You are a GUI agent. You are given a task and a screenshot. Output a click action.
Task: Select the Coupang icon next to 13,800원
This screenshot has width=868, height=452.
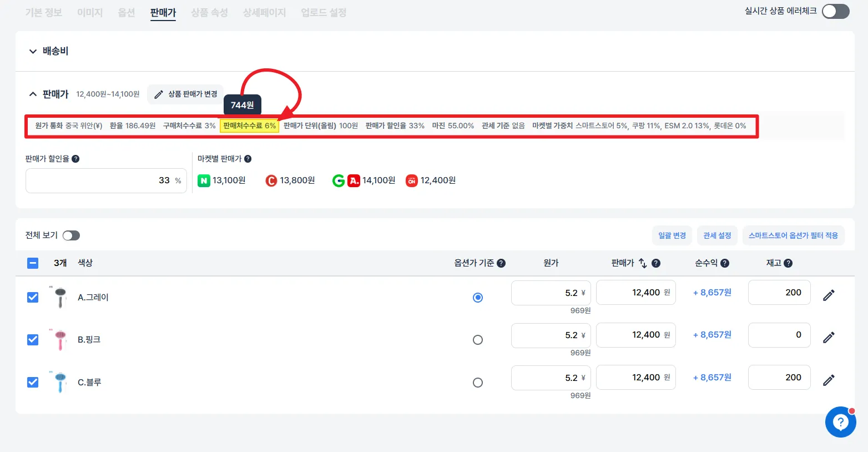tap(271, 180)
